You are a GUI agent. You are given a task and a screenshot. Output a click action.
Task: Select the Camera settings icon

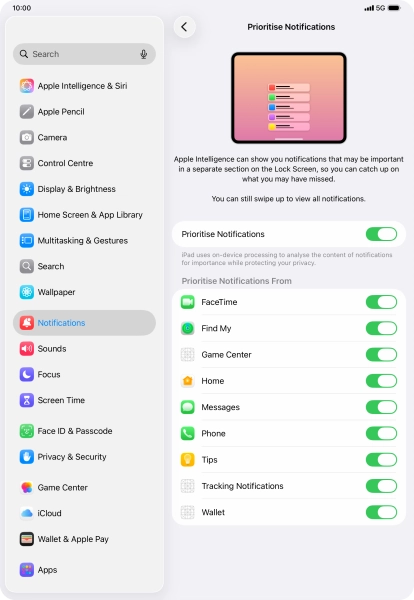tap(27, 137)
